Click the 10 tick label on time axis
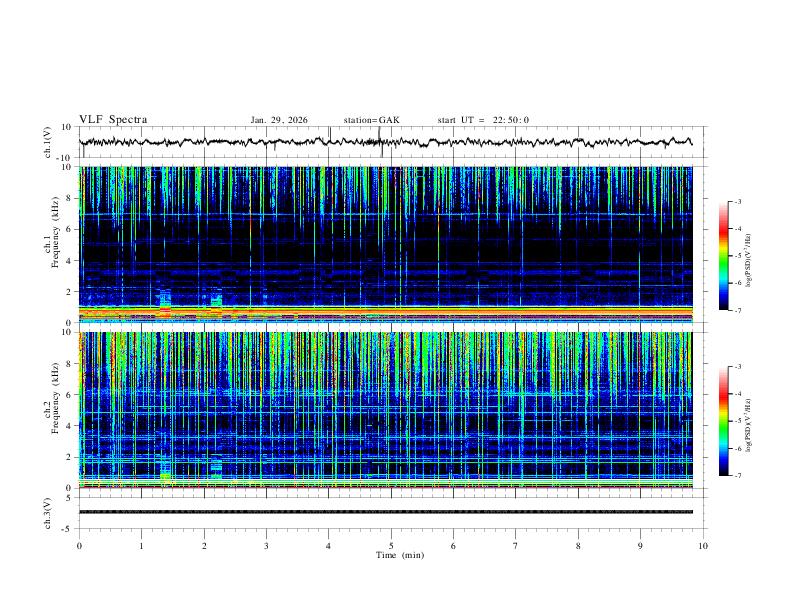 [703, 546]
